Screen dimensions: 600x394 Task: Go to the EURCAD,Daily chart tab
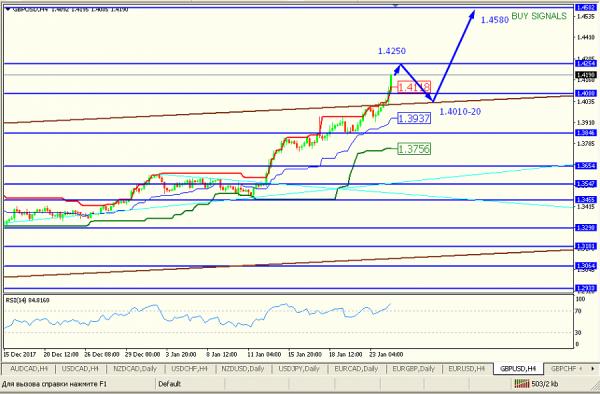coord(356,369)
